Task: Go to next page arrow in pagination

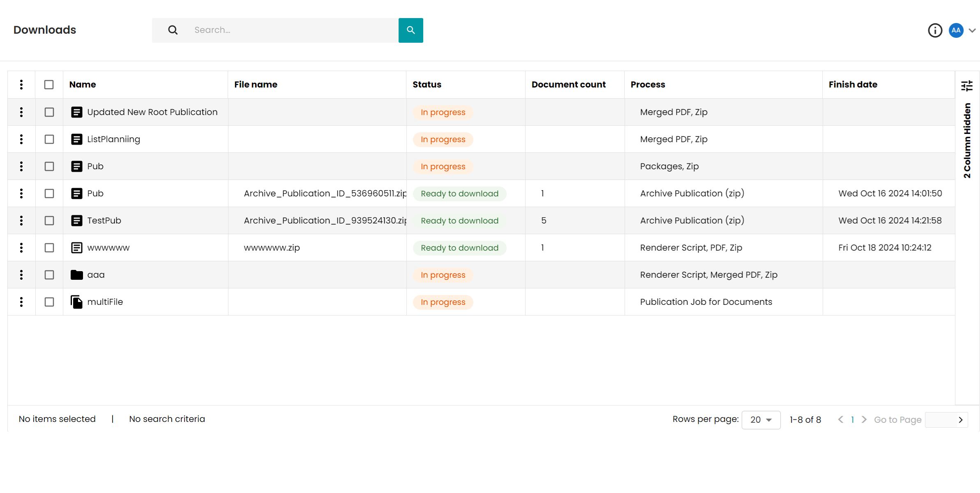Action: click(864, 419)
